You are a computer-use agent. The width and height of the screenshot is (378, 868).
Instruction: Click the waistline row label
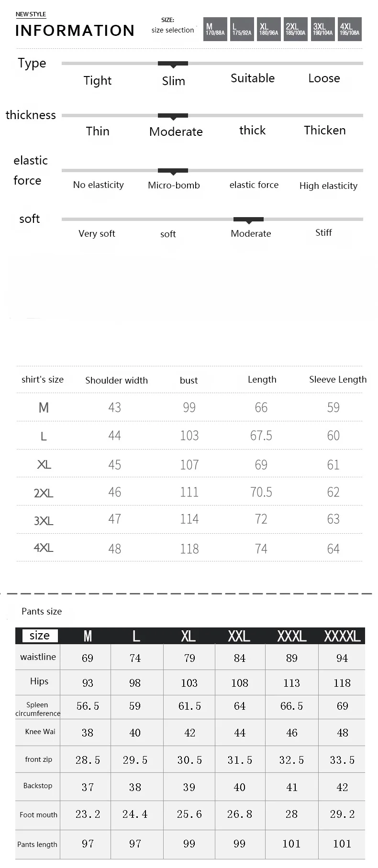(x=38, y=657)
